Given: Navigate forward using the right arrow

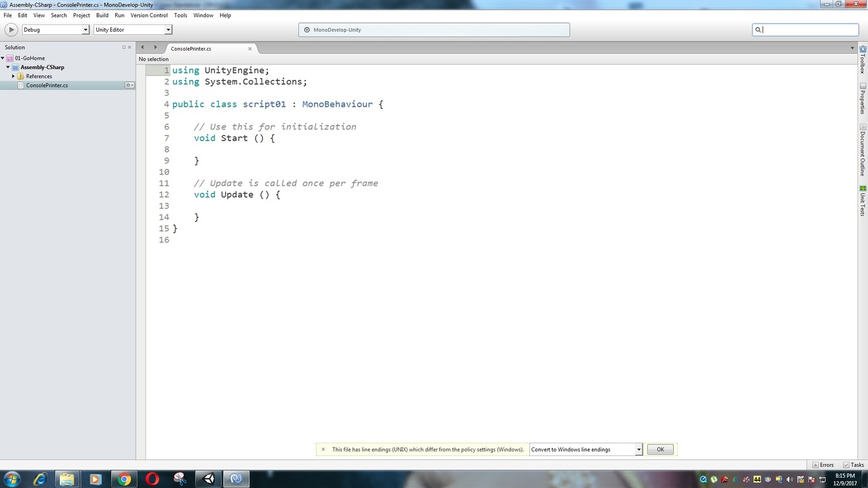Looking at the screenshot, I should [x=155, y=47].
